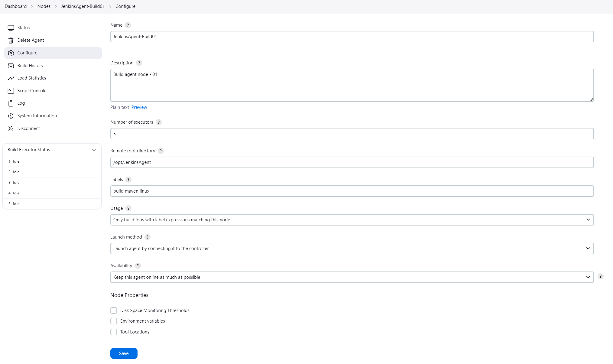Open Nodes from the breadcrumb
The width and height of the screenshot is (613, 364).
point(44,6)
